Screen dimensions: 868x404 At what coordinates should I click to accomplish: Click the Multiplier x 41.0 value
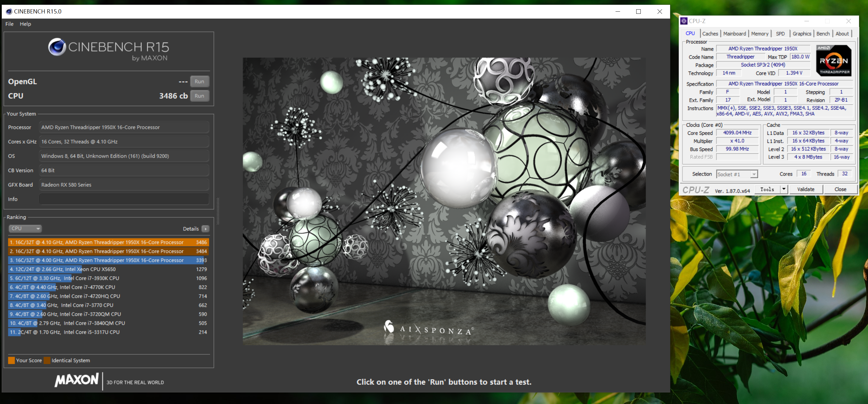pos(737,141)
